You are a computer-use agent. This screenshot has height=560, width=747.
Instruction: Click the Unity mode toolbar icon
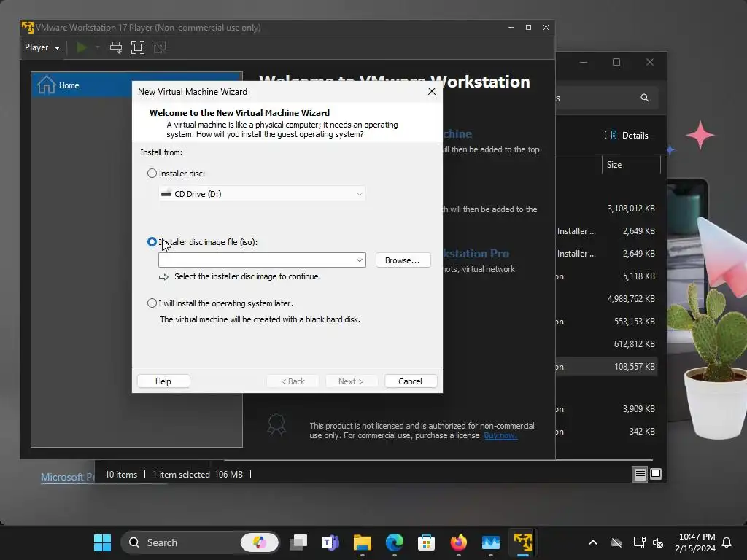[160, 47]
